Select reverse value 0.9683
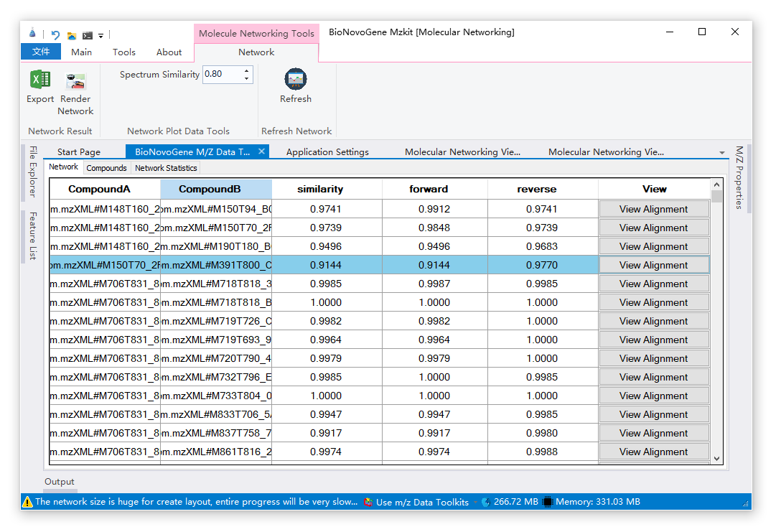The width and height of the screenshot is (781, 532). pyautogui.click(x=543, y=246)
